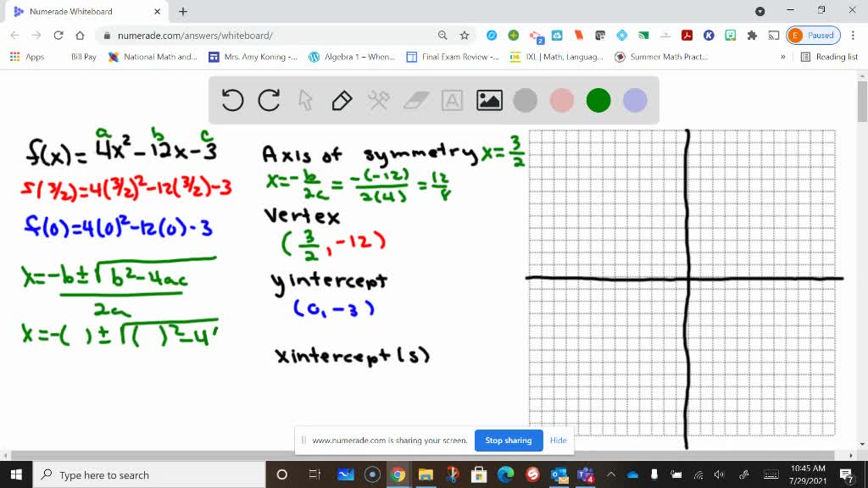Select the pointer selection tool
The width and height of the screenshot is (868, 488).
pos(303,100)
